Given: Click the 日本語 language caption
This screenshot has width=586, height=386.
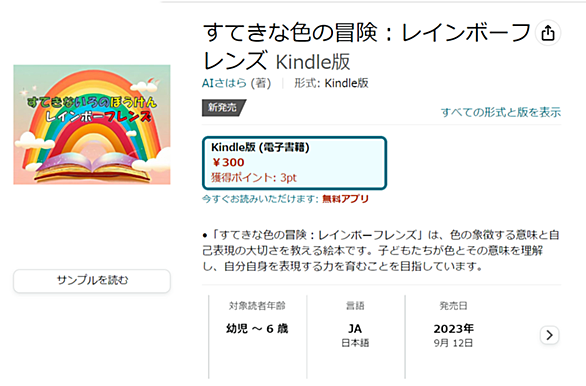Looking at the screenshot, I should 355,343.
